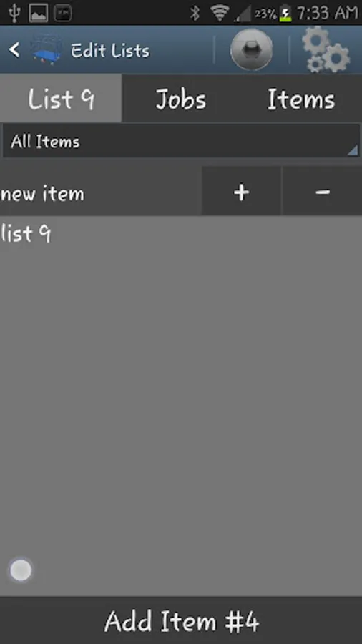Open the hex bolt icon button
The image size is (362, 644).
pos(251,49)
